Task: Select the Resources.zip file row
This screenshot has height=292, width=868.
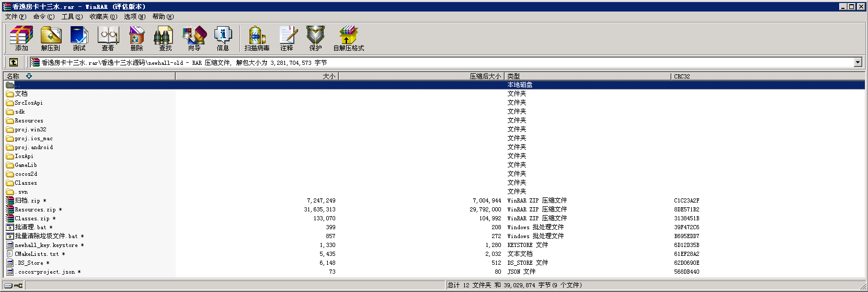Action: tap(35, 210)
